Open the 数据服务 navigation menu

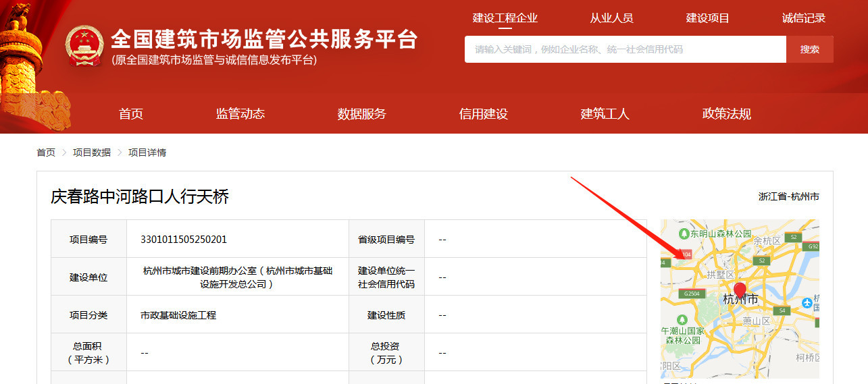tap(362, 114)
